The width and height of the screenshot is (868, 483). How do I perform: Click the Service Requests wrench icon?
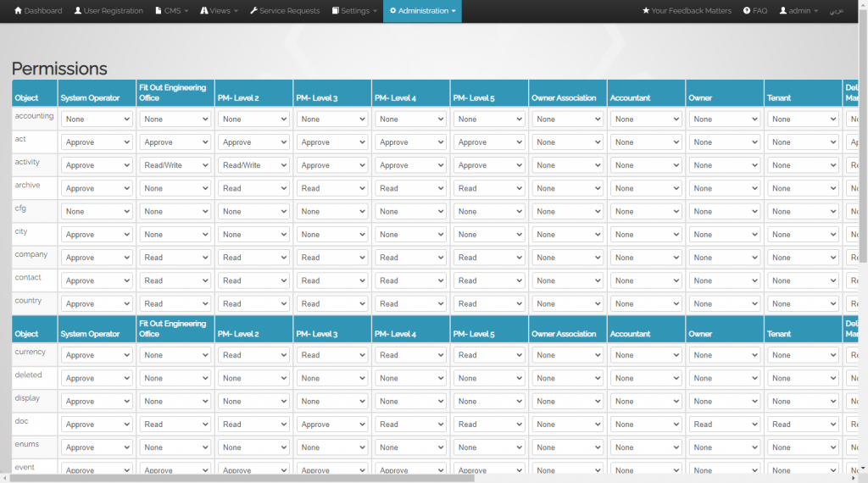click(253, 11)
